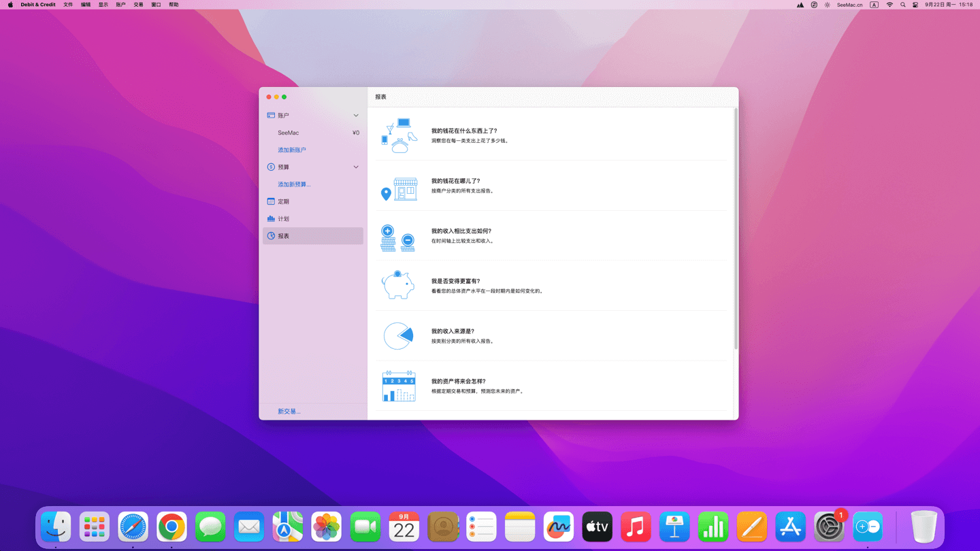Select the SeeMac account in sidebar
Viewport: 980px width, 551px height.
tap(289, 133)
